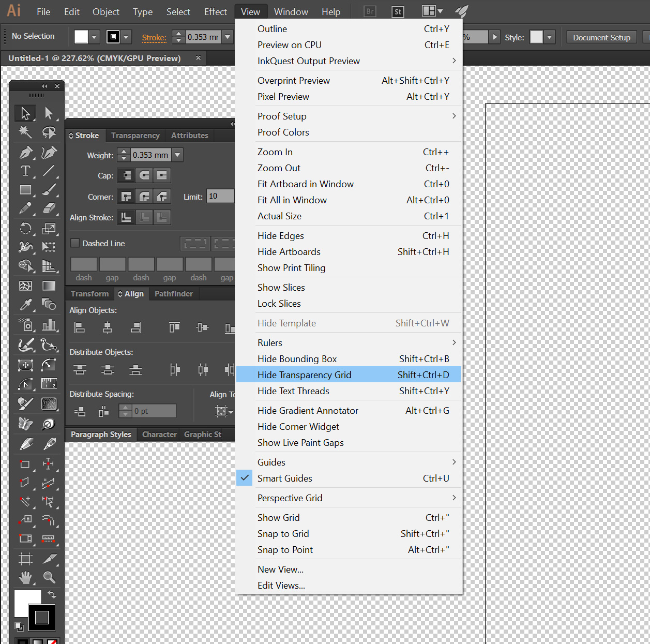Select the Rectangle tool
Screen dimensions: 650x644
click(25, 190)
